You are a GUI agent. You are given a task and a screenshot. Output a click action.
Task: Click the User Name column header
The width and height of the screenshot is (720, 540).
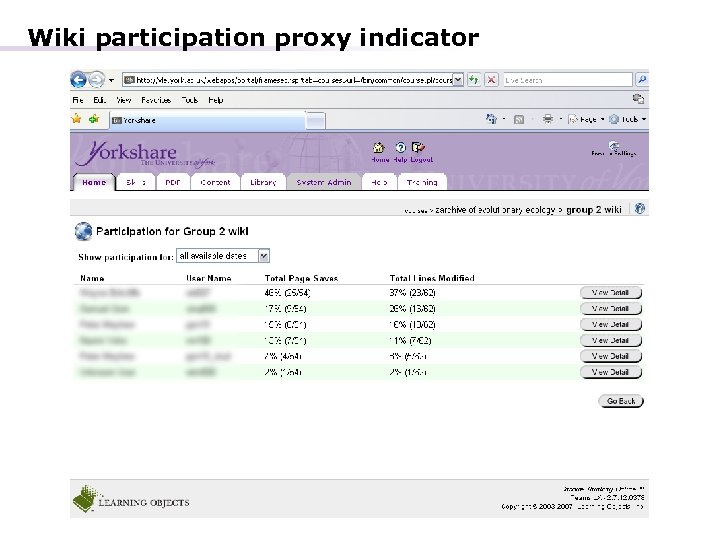208,278
